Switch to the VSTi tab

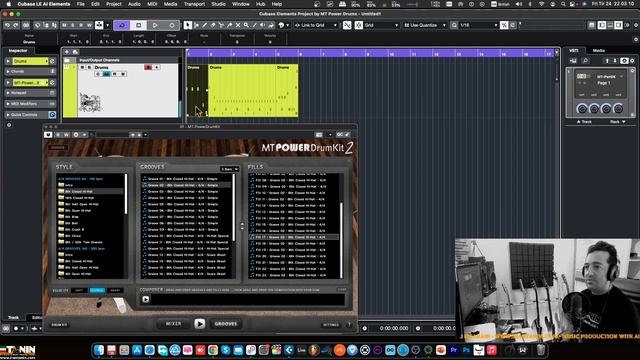pyautogui.click(x=574, y=51)
